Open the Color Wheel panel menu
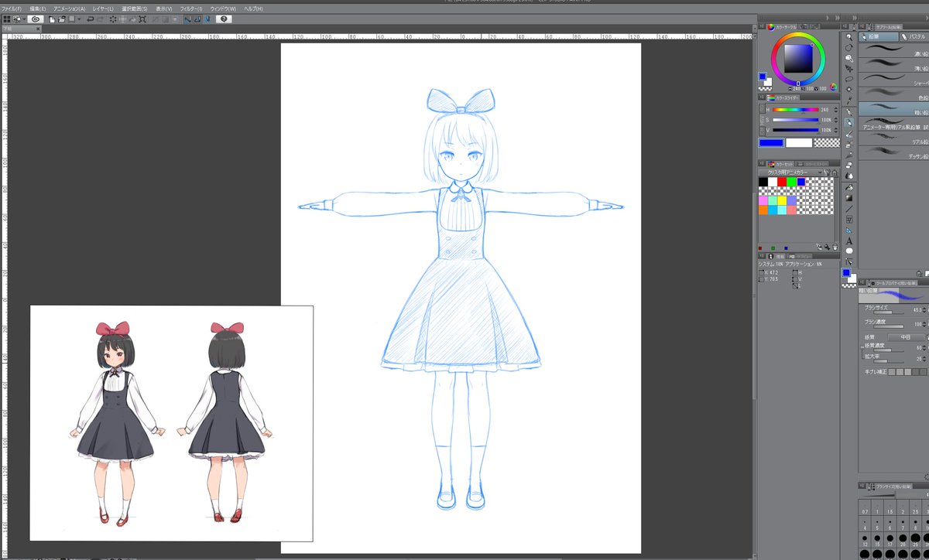929x560 pixels. pyautogui.click(x=761, y=27)
